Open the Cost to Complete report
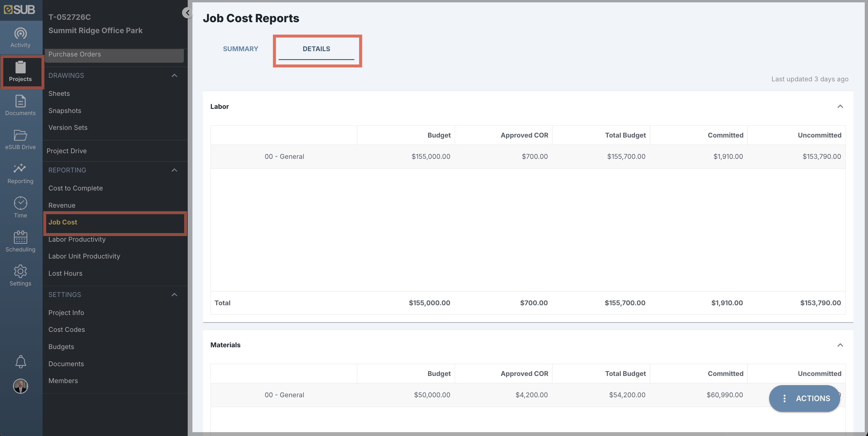 [75, 188]
